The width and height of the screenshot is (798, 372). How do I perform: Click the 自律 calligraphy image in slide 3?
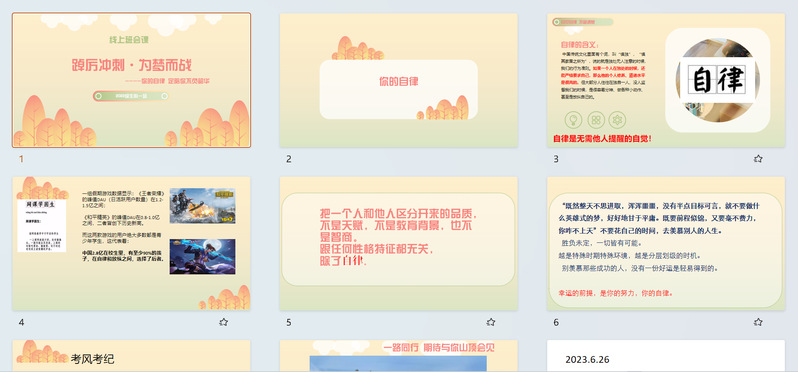(x=718, y=80)
